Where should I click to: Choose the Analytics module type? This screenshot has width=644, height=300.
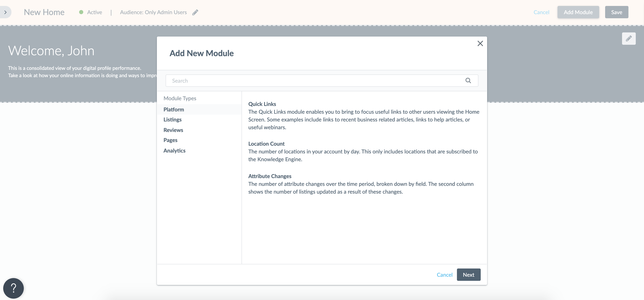tap(174, 150)
